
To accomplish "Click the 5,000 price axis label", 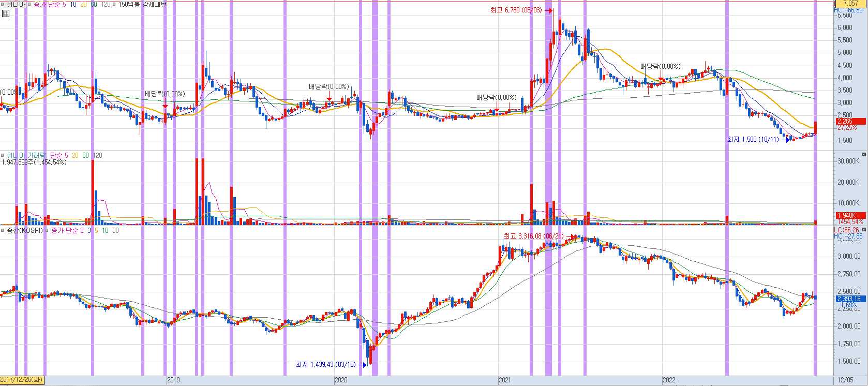I will [845, 52].
